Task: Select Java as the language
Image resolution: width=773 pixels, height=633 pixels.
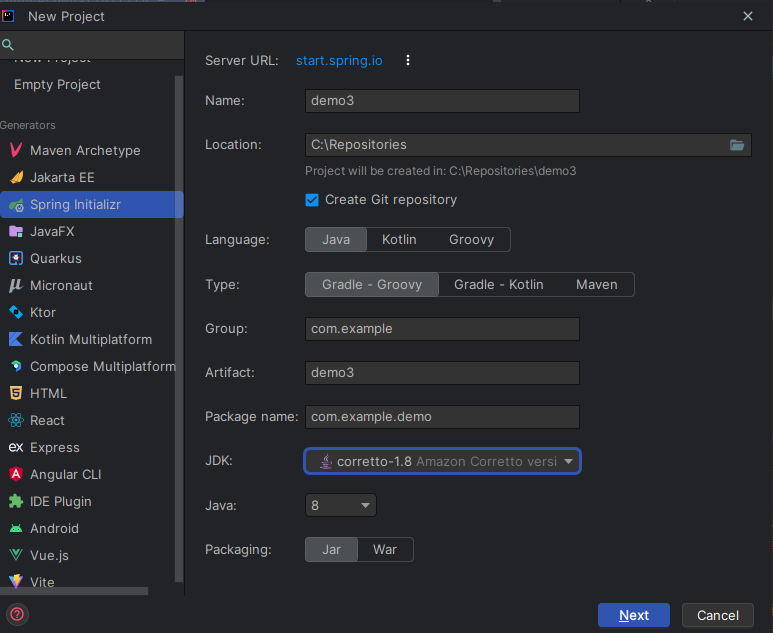Action: [x=336, y=240]
